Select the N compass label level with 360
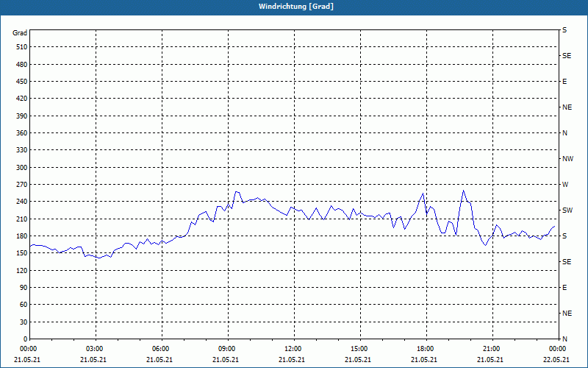Screen dimensions: 588x368 click(x=565, y=133)
